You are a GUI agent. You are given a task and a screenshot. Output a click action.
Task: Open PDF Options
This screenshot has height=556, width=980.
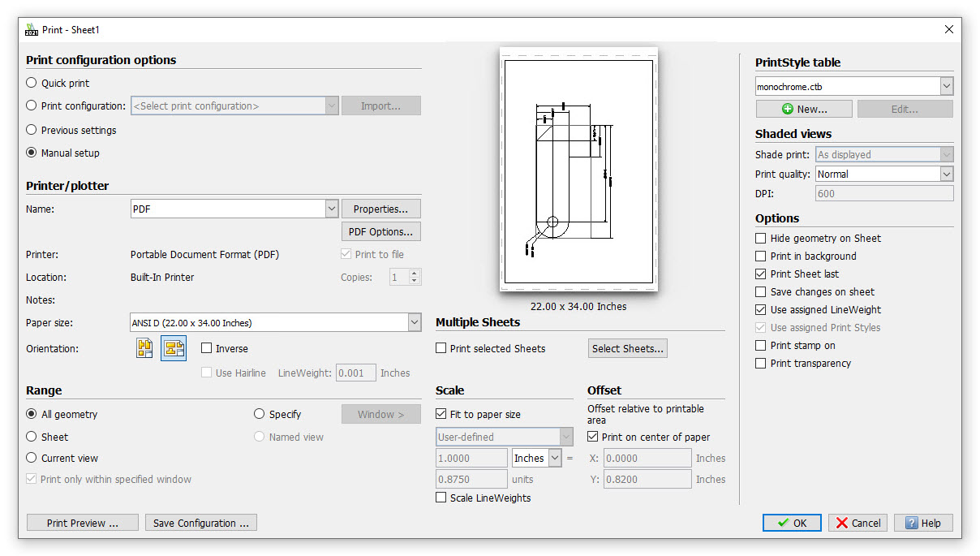[380, 231]
